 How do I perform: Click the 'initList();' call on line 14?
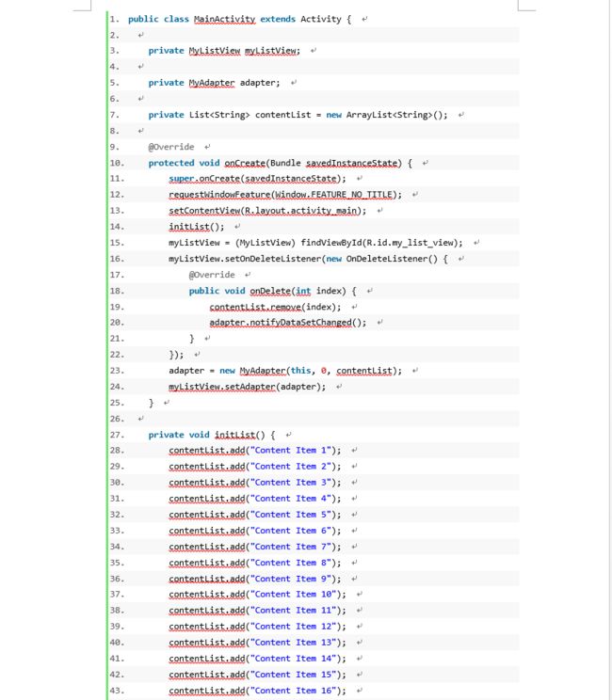pyautogui.click(x=197, y=227)
